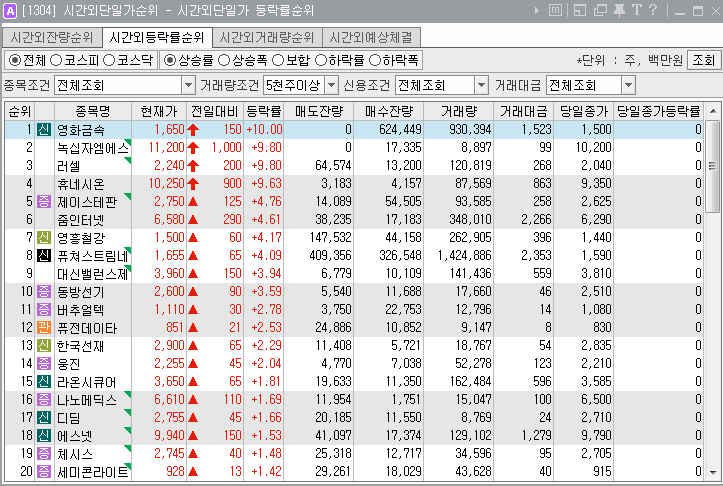This screenshot has width=723, height=486.
Task: Click the 신 badge next to 영화금속
Action: pos(44,130)
